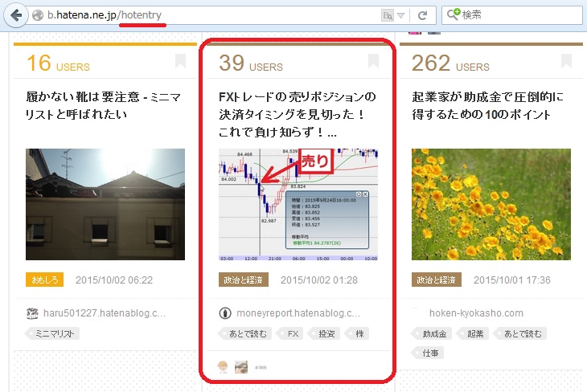
Task: Open the FX chart thumbnail
Action: pyautogui.click(x=298, y=204)
